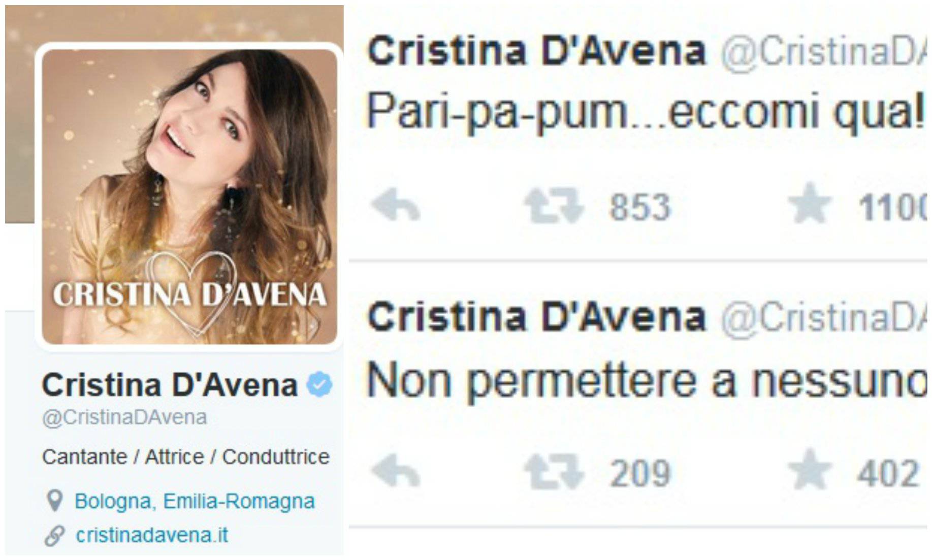Click the link chain icon
This screenshot has height=560, width=932.
tap(54, 536)
